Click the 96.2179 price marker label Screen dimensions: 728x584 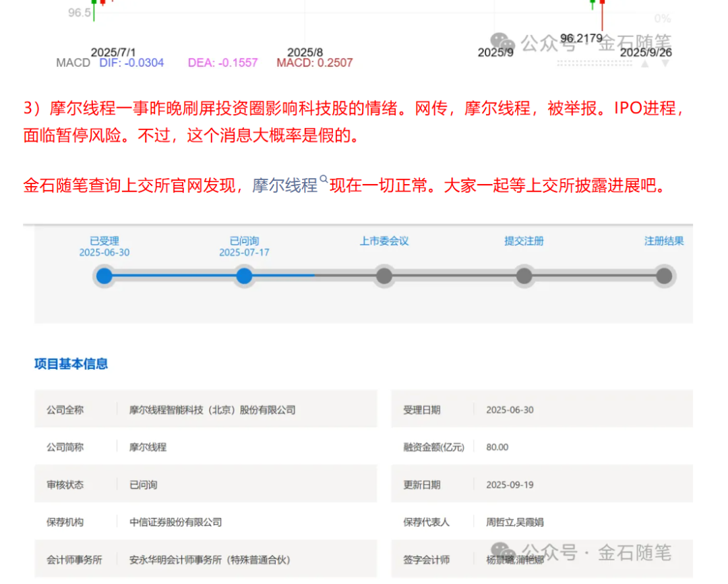click(581, 38)
